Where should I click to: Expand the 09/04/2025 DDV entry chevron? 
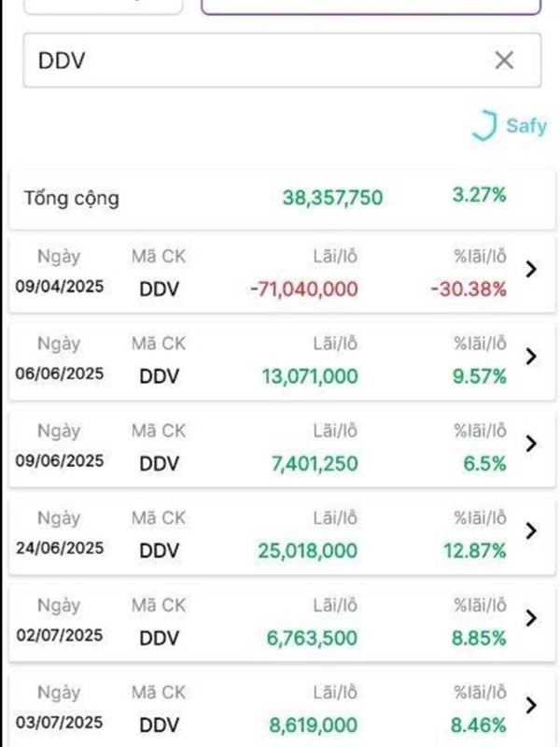pyautogui.click(x=531, y=269)
